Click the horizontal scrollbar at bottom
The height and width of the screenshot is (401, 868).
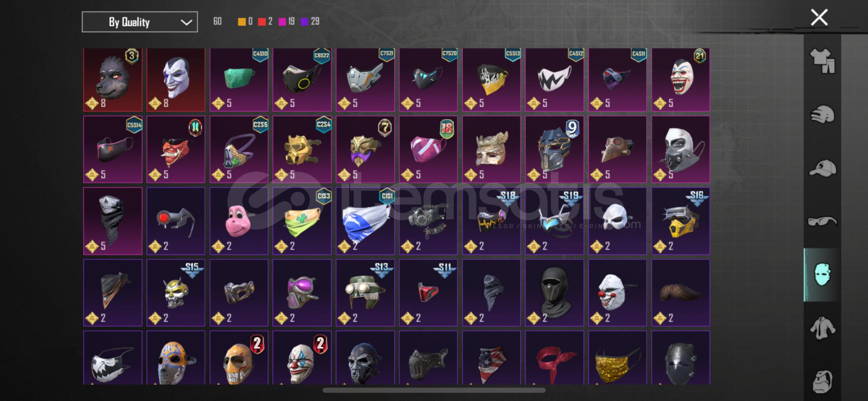434,390
